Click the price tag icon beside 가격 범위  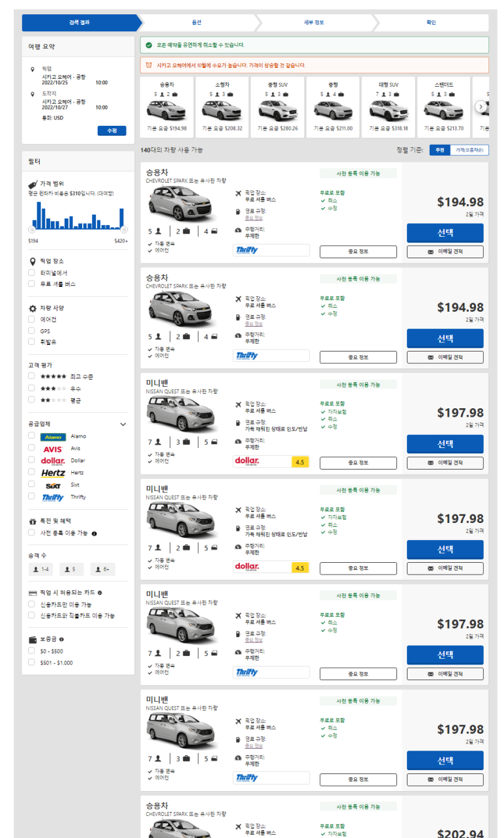[x=33, y=185]
